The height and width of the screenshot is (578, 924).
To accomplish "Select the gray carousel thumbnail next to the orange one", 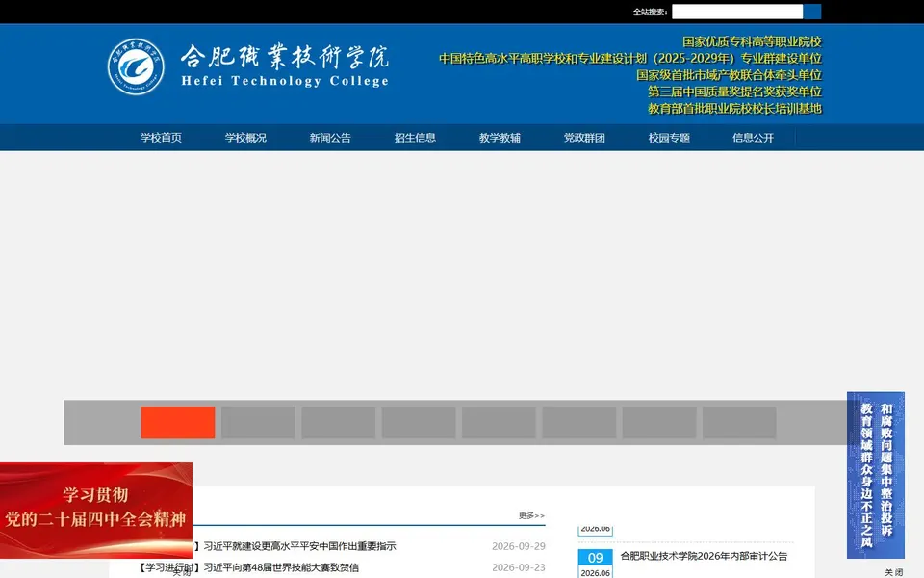I will click(258, 422).
